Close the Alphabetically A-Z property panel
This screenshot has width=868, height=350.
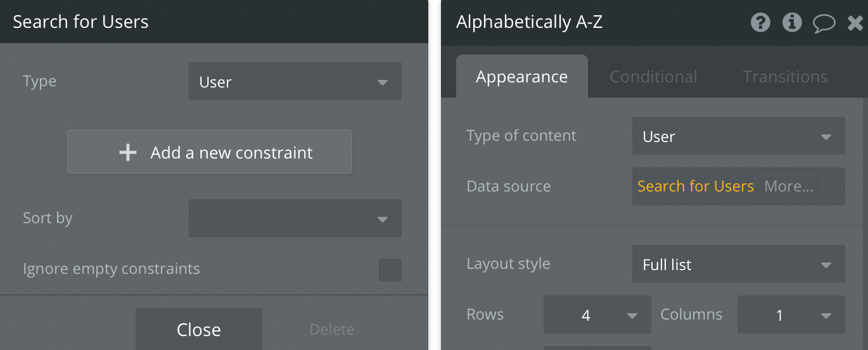click(x=855, y=23)
